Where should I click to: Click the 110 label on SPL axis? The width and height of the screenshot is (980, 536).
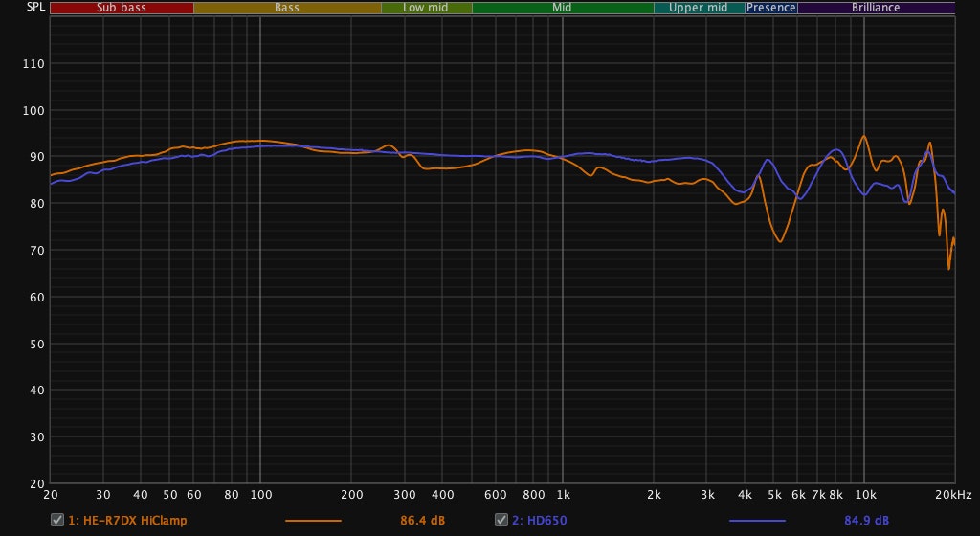coord(33,64)
